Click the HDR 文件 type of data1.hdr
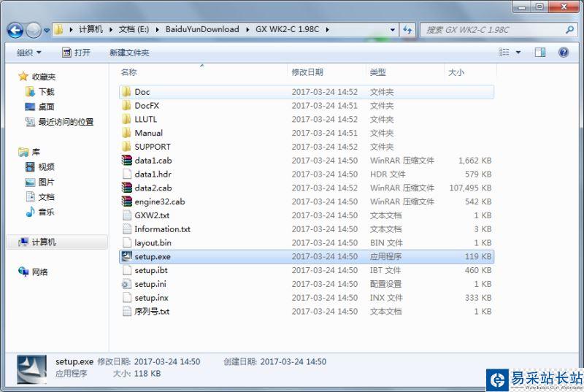This screenshot has height=392, width=584. click(388, 174)
